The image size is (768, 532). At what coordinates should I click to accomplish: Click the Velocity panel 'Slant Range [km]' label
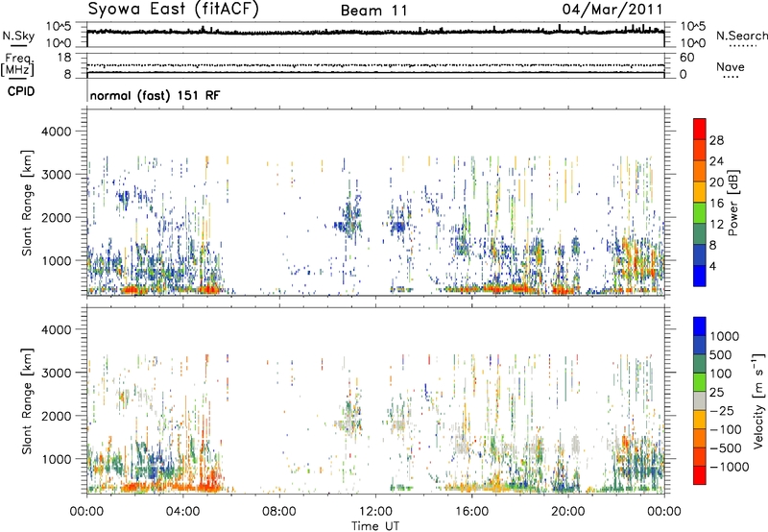pos(27,401)
